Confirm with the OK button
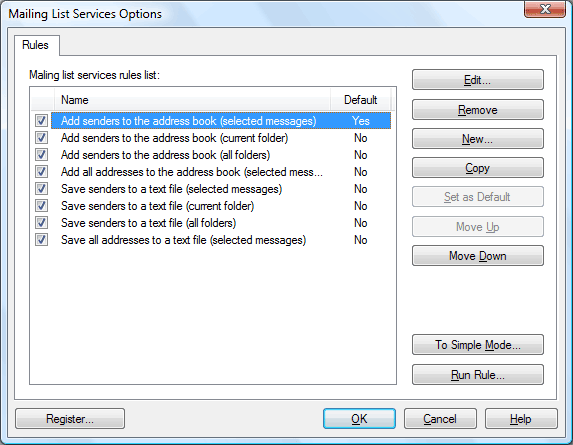 point(359,419)
